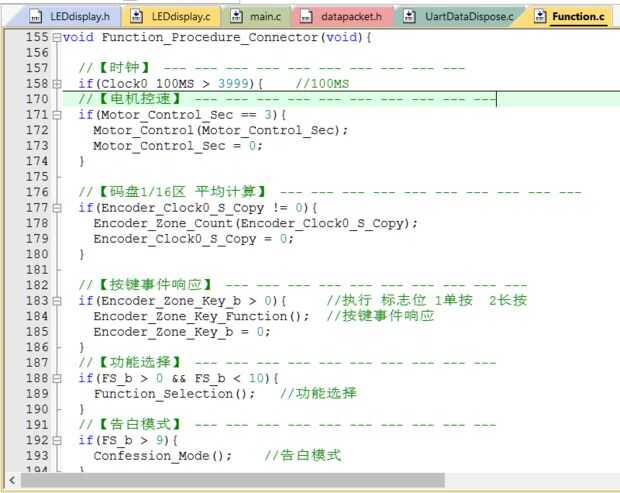Expand the folded block at line 158
The height and width of the screenshot is (493, 620).
(57, 84)
